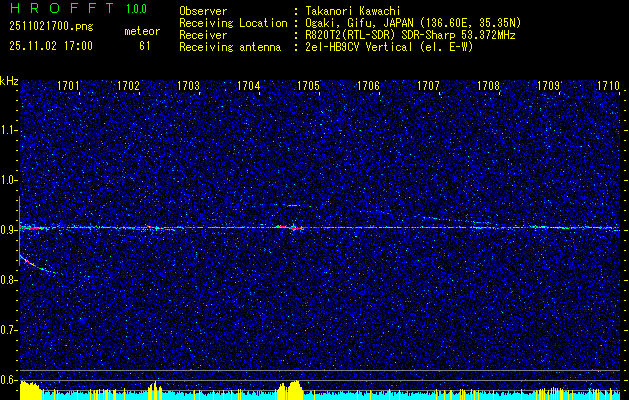
Task: Pick the 1706 time marker
Action: (x=368, y=86)
